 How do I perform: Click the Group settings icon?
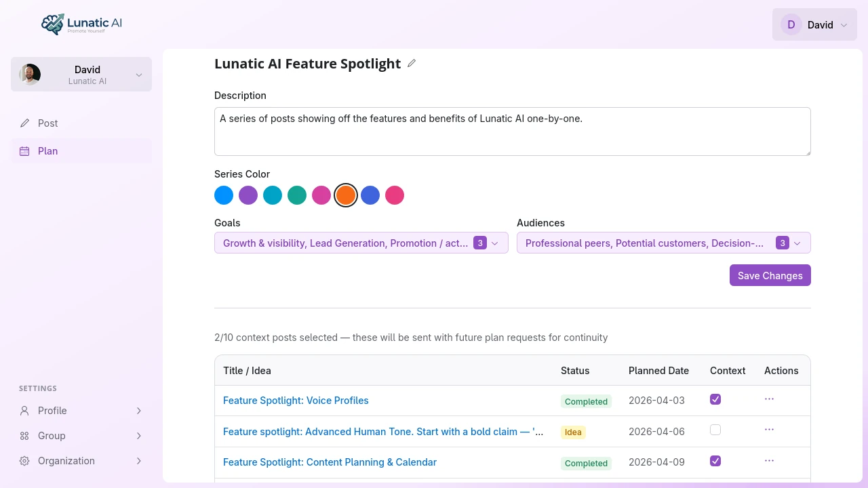pos(24,436)
